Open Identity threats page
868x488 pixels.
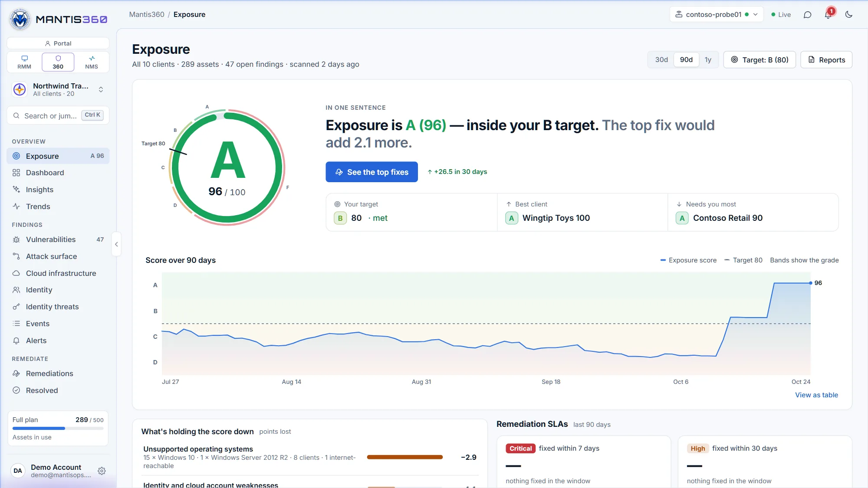coord(58,307)
